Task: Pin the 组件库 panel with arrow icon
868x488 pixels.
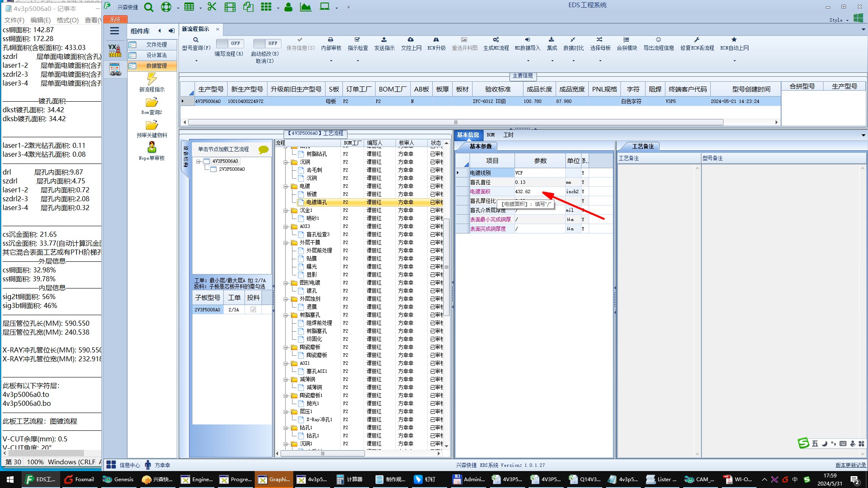Action: click(171, 30)
